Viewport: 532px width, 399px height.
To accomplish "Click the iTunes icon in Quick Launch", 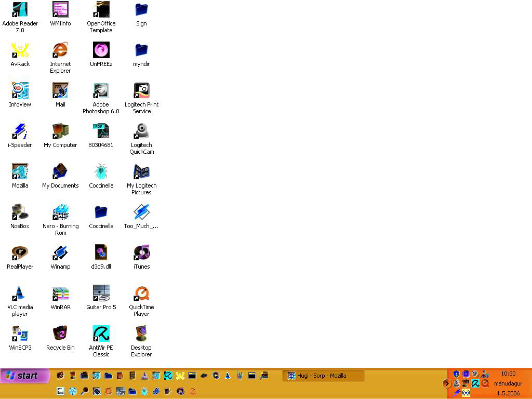I will click(x=180, y=391).
